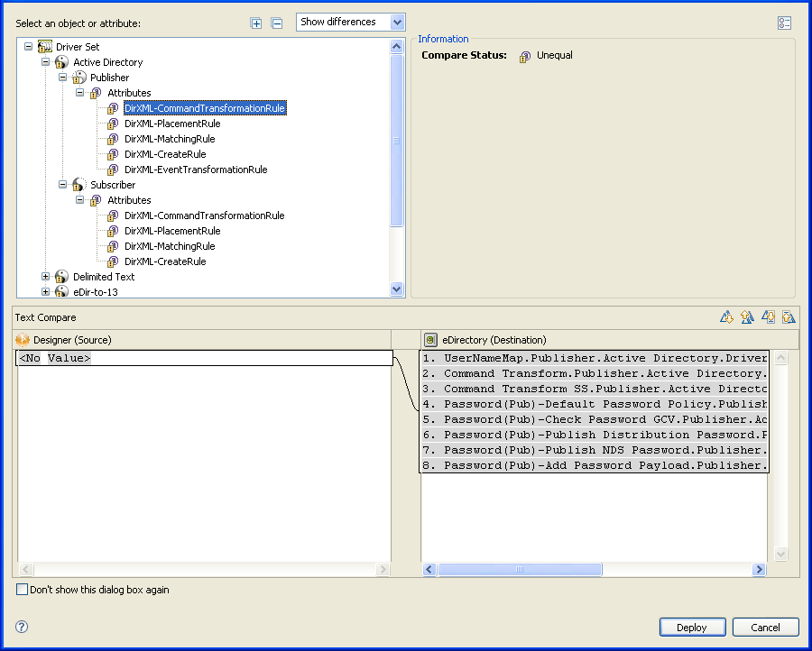812x651 pixels.
Task: Click line 5 Password(Pub)-Check Password GCV
Action: (x=594, y=419)
